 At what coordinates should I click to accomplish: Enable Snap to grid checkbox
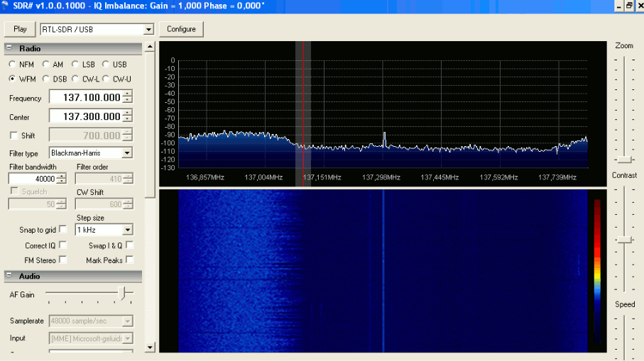point(63,230)
